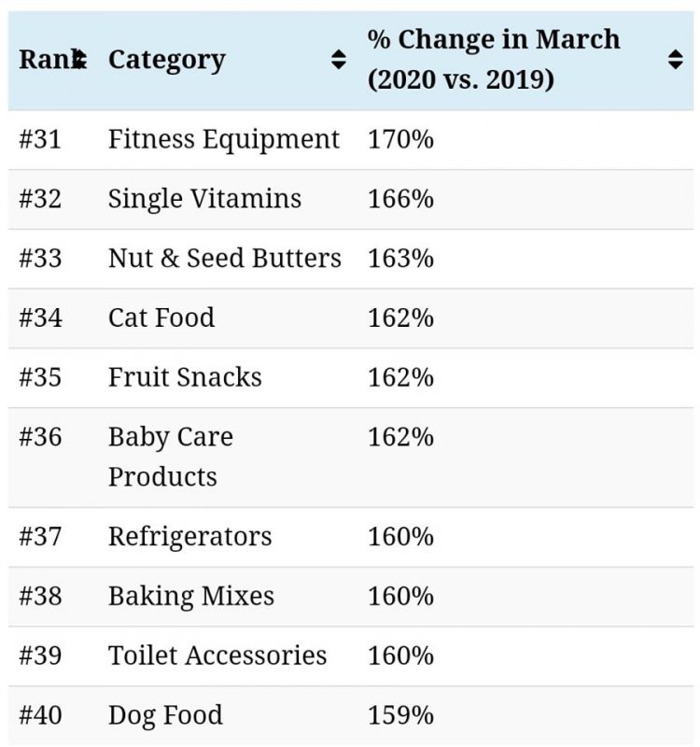The width and height of the screenshot is (700, 747).
Task: Click the 166% value for Single Vitamins
Action: pos(400,199)
